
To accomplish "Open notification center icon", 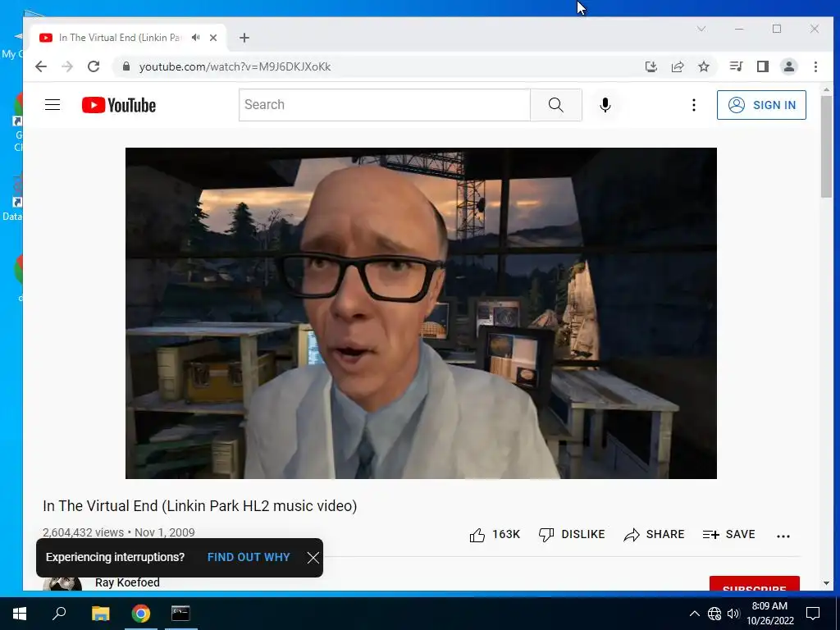I will (x=813, y=614).
